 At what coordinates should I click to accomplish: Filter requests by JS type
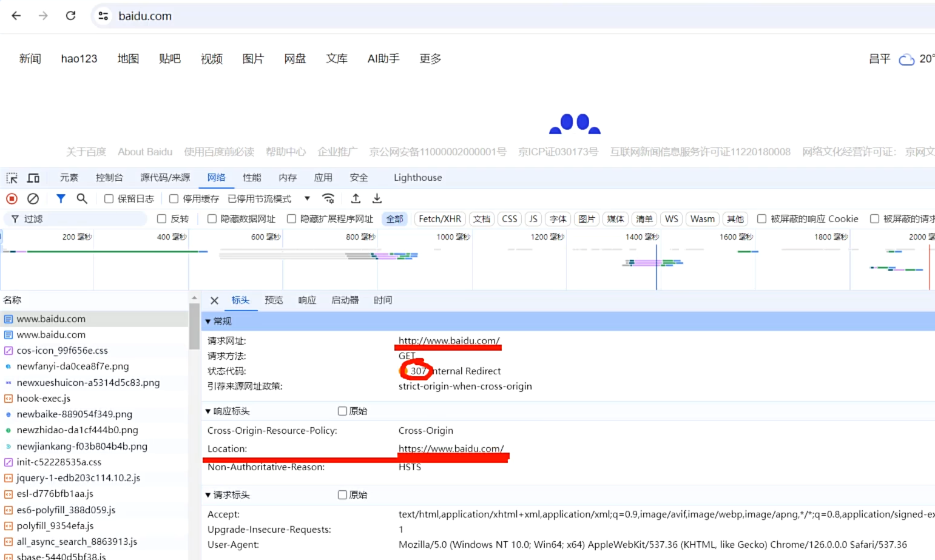click(533, 219)
